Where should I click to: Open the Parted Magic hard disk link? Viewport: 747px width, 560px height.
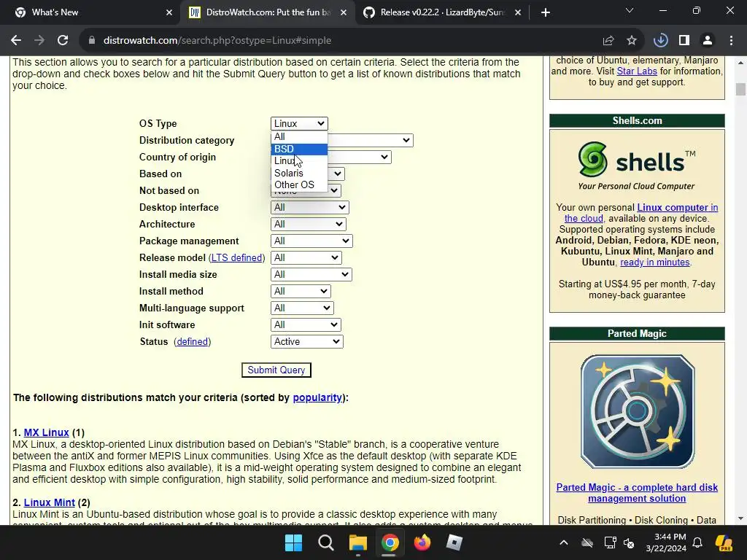click(x=637, y=493)
